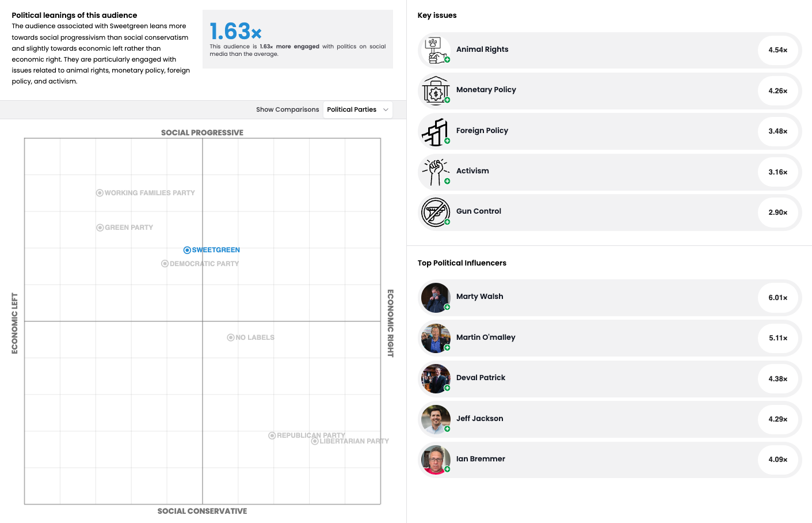Click the Gun Control crossed-out gun icon
Screen dimensions: 812x523
click(436, 212)
